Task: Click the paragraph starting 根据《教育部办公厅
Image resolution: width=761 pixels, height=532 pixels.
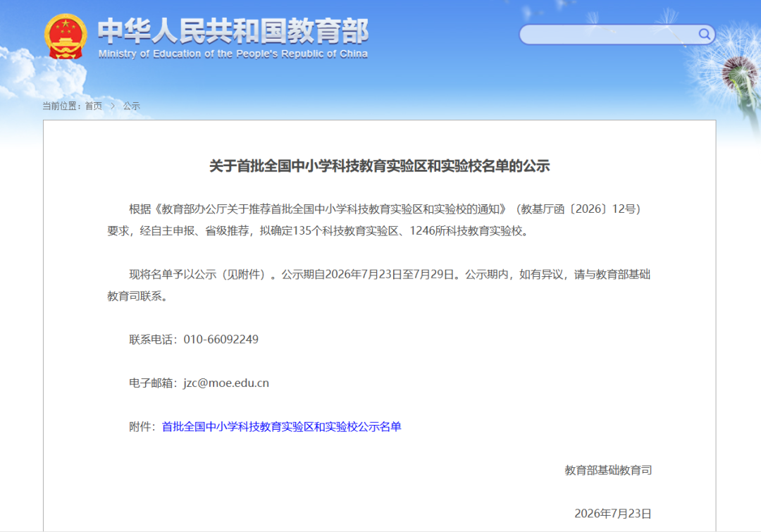Action: point(376,220)
